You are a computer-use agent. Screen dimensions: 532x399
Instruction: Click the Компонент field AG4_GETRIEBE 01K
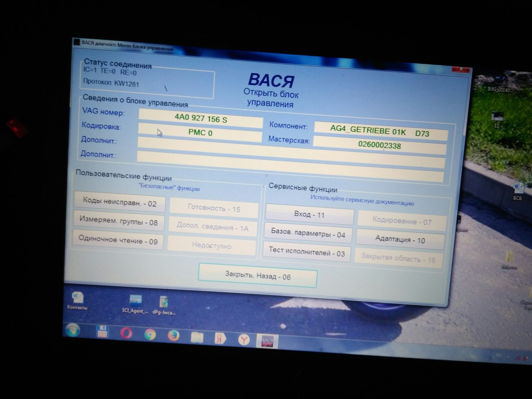click(381, 131)
